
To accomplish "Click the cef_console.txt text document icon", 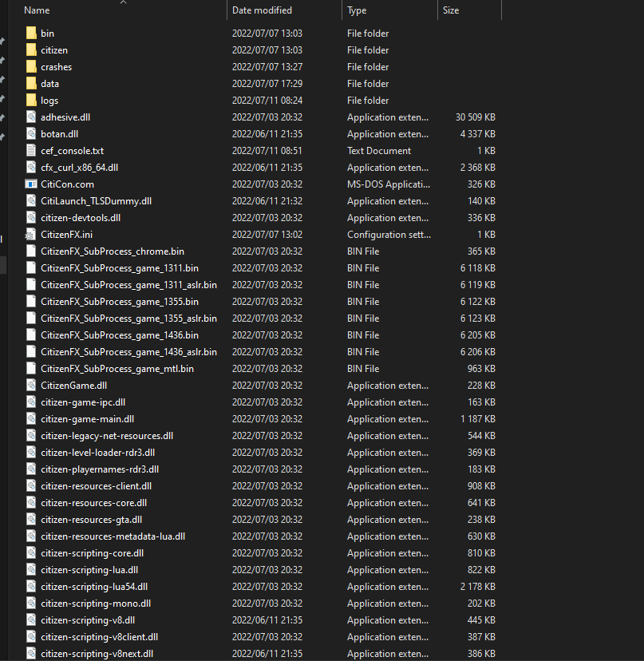I will tap(31, 151).
